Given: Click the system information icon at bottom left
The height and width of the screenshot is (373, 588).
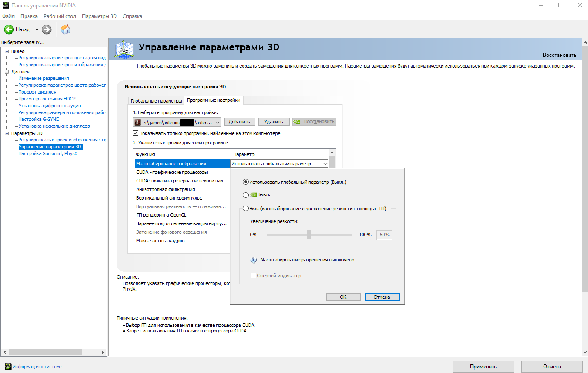Looking at the screenshot, I should point(8,367).
